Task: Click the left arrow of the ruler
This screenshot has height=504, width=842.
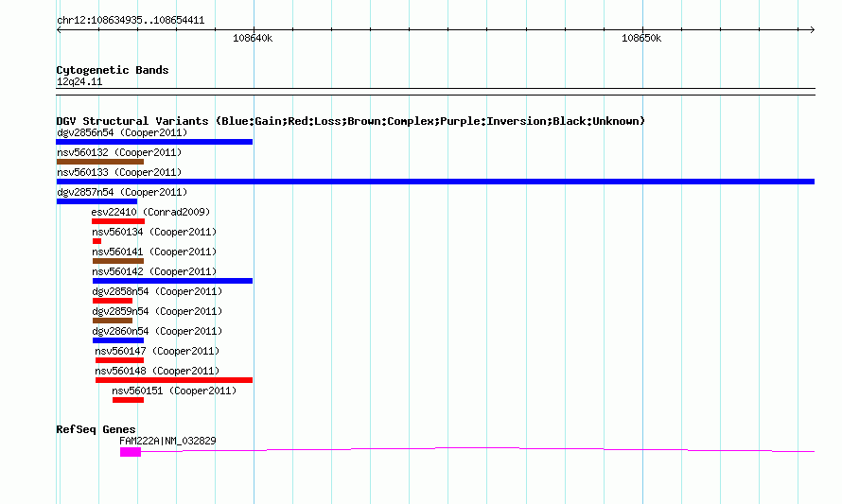Action: coord(59,29)
